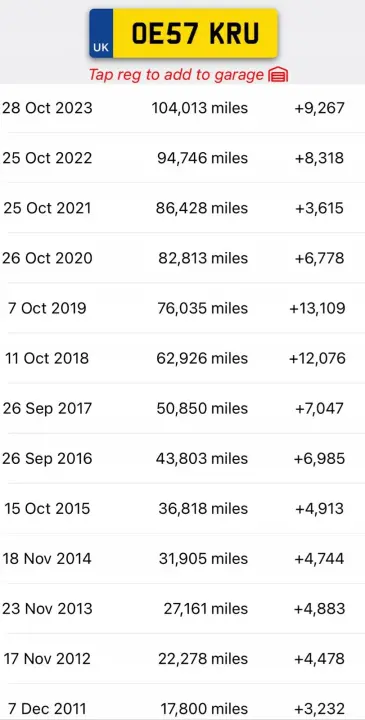
Task: Click the +6,985 difference value
Action: [319, 458]
